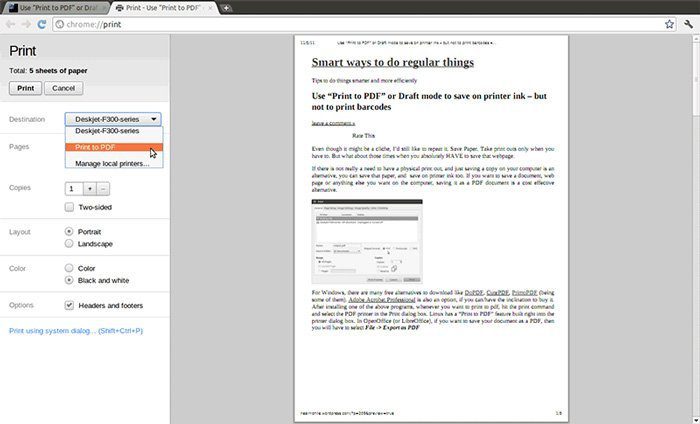Reload the page with refresh icon
Screen dimensions: 700x424
coord(42,25)
